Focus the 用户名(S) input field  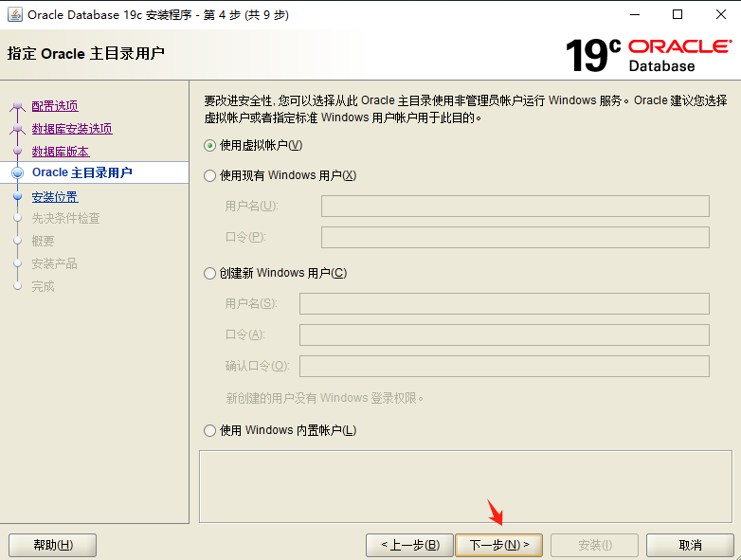click(x=504, y=303)
